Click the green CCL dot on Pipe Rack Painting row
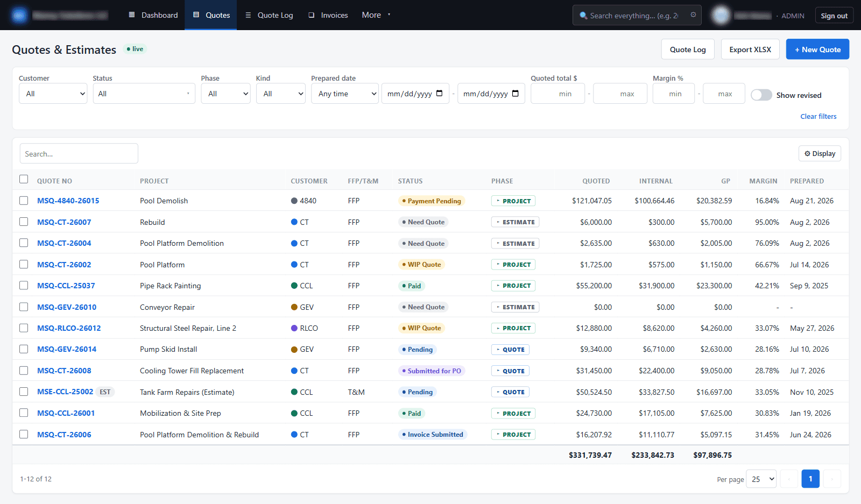 294,286
